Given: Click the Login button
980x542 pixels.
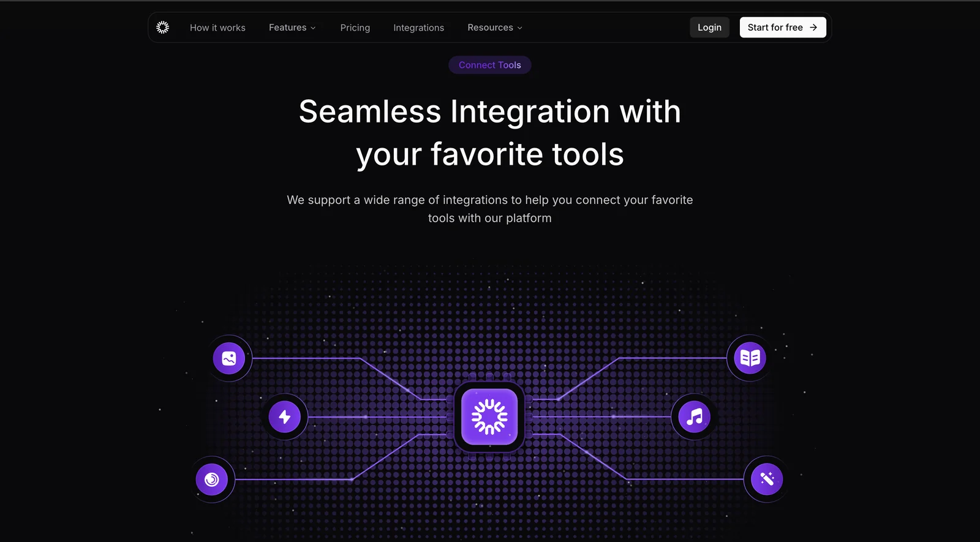Looking at the screenshot, I should click(x=709, y=28).
